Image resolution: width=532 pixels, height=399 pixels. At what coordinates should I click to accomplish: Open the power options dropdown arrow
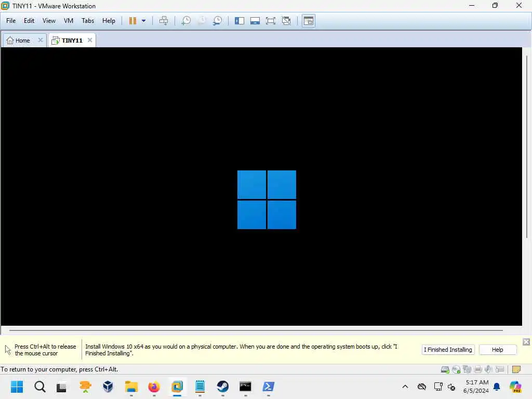click(143, 21)
